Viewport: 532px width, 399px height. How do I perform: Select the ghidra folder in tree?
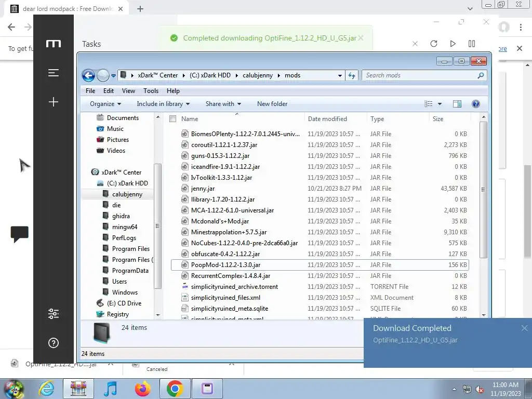click(x=121, y=216)
